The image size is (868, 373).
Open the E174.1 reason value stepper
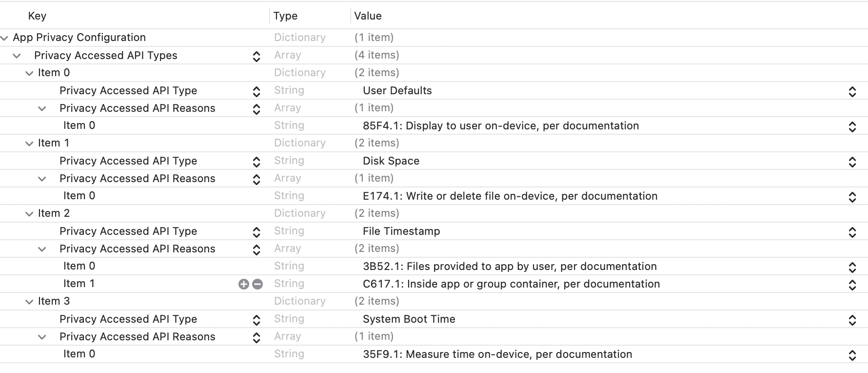tap(852, 197)
